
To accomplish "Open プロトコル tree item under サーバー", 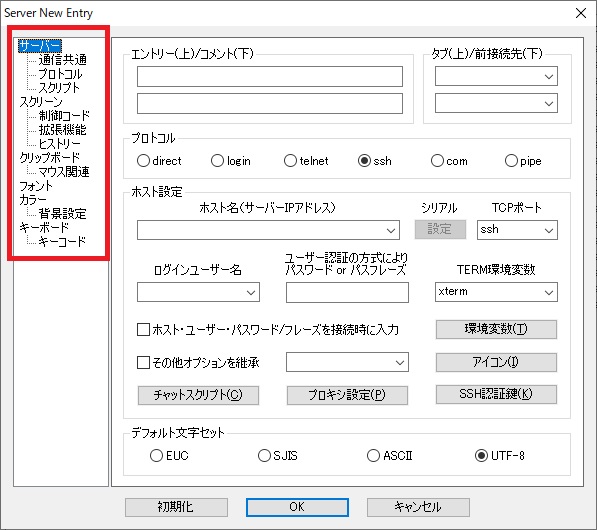I will pyautogui.click(x=60, y=73).
